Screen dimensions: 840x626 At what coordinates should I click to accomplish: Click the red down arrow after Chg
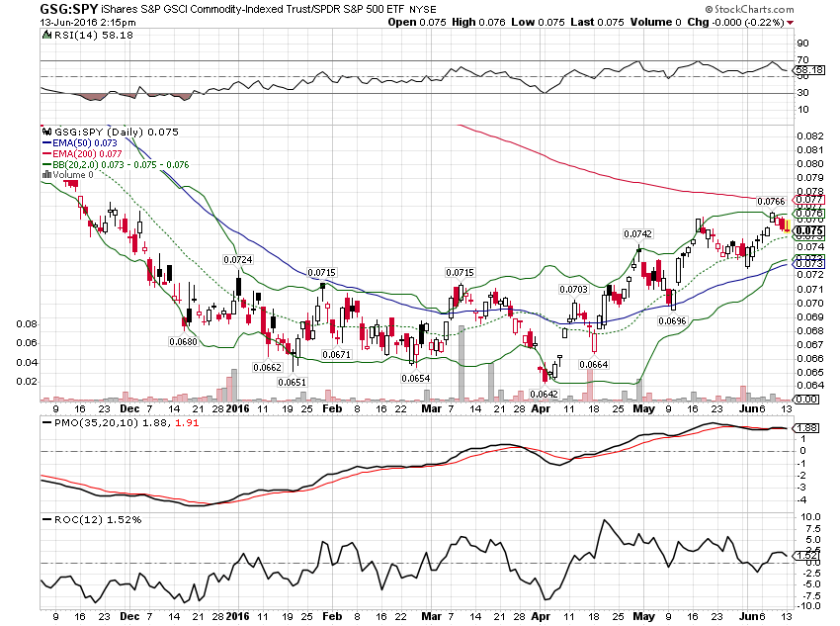791,23
